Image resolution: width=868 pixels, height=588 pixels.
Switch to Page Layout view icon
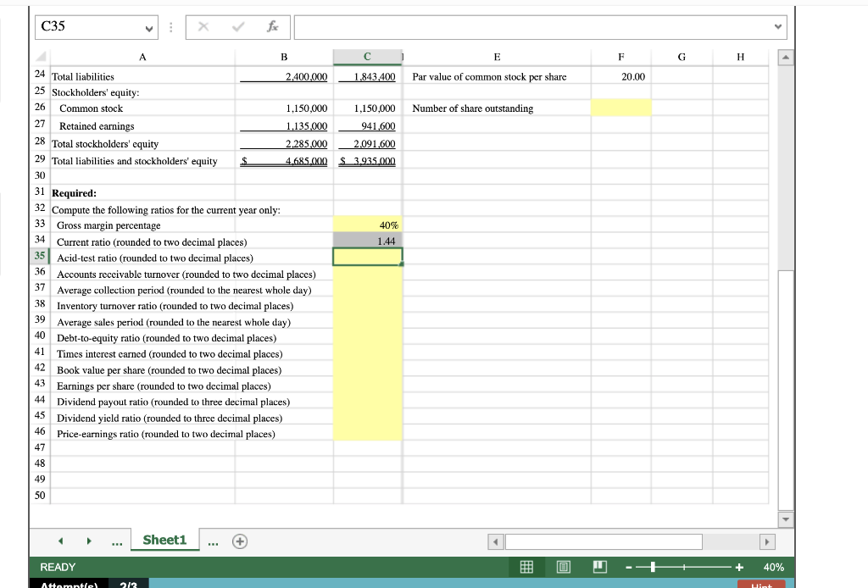click(564, 567)
